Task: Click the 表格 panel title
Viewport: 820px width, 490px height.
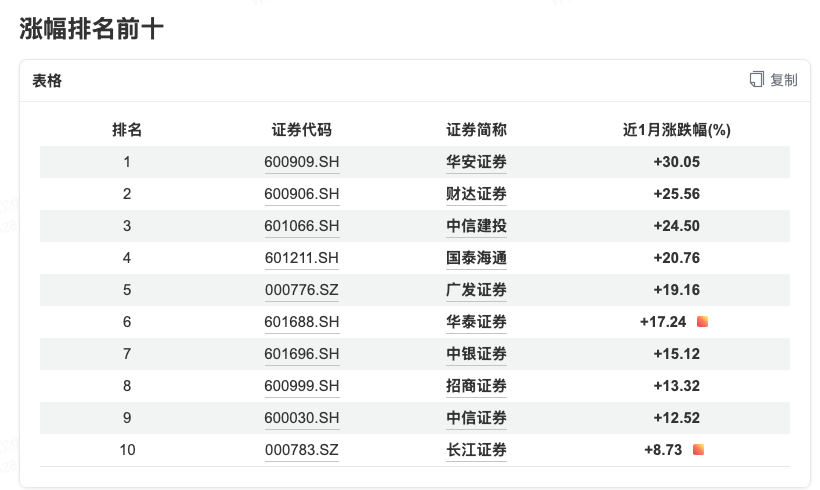Action: click(x=47, y=81)
